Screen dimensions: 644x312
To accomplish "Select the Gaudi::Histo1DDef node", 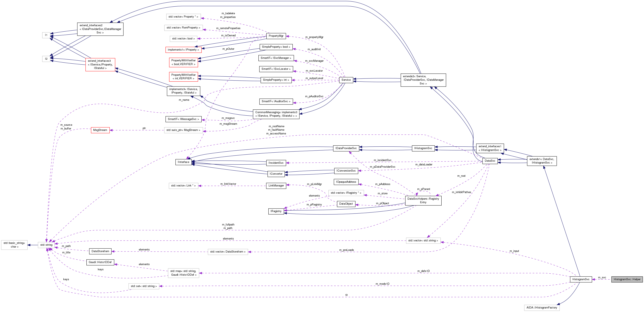I will [101, 262].
